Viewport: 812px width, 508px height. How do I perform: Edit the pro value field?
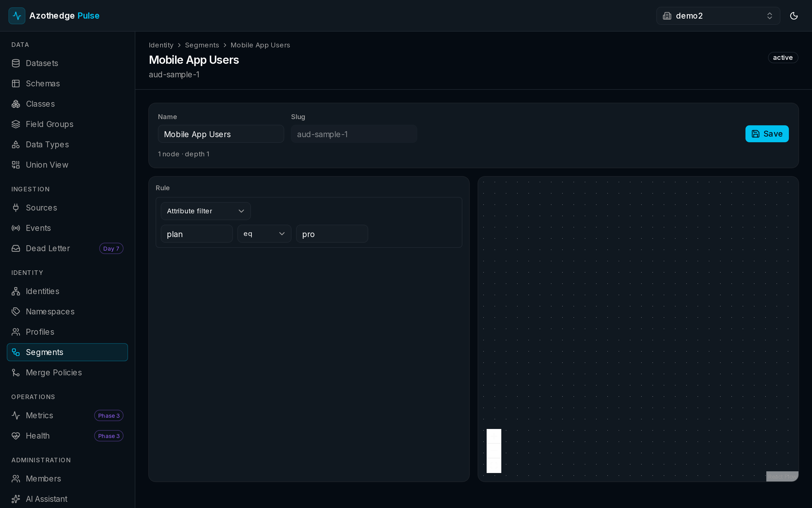[x=332, y=234]
